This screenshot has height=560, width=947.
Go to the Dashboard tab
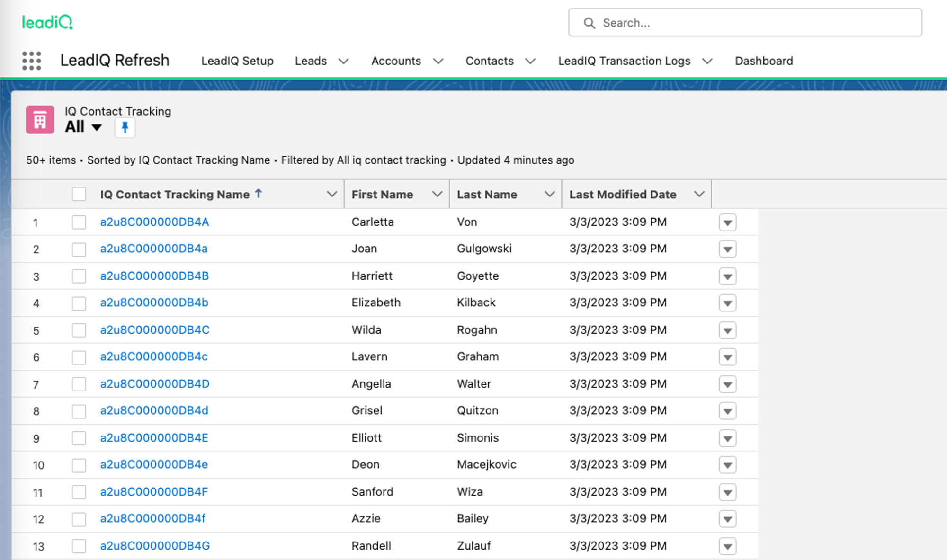763,61
